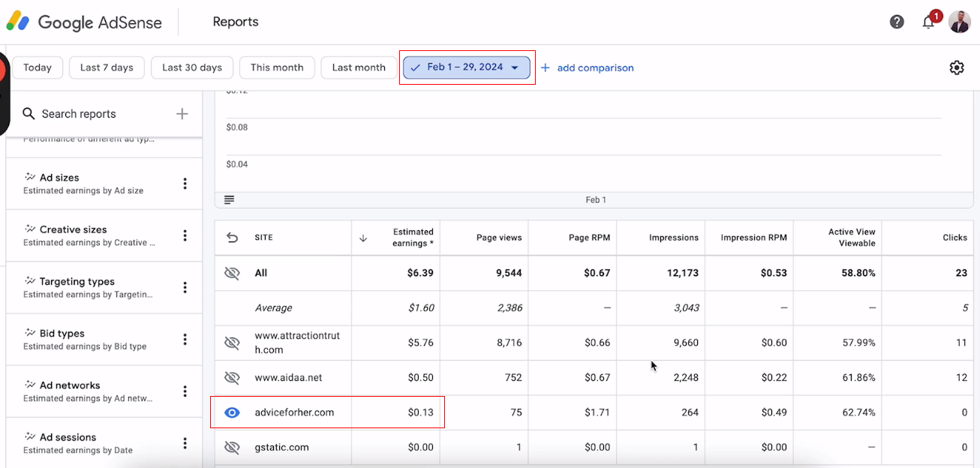Click the Average row label
This screenshot has height=468, width=980.
coord(273,307)
